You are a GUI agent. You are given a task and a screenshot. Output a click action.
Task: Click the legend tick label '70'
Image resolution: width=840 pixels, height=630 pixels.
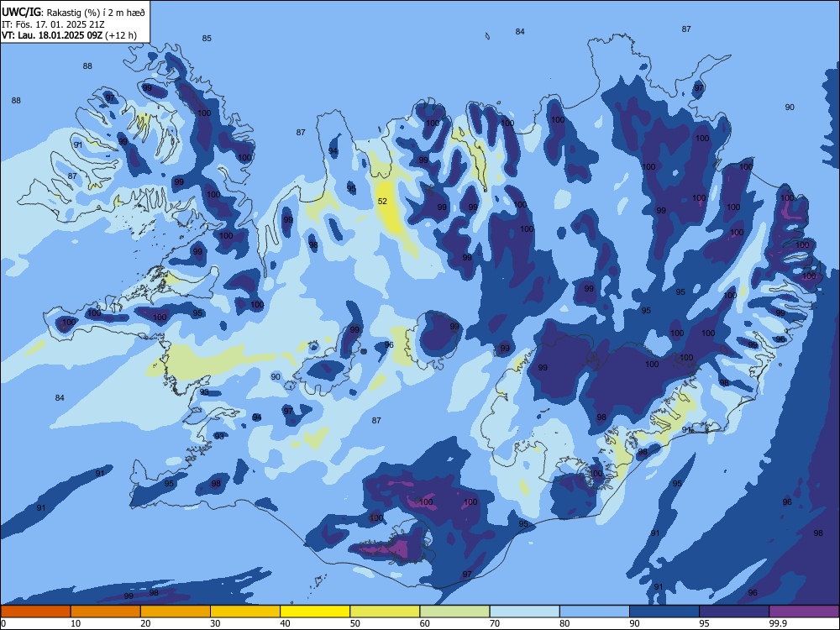pos(495,623)
